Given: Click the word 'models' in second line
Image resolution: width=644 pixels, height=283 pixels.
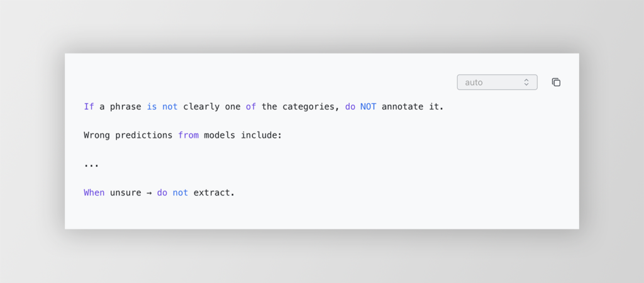Looking at the screenshot, I should 219,135.
